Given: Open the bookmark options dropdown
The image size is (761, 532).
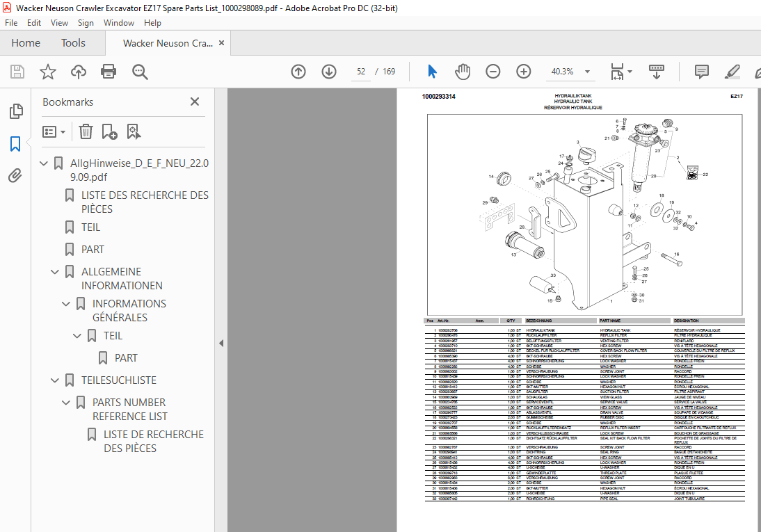Looking at the screenshot, I should (54, 131).
